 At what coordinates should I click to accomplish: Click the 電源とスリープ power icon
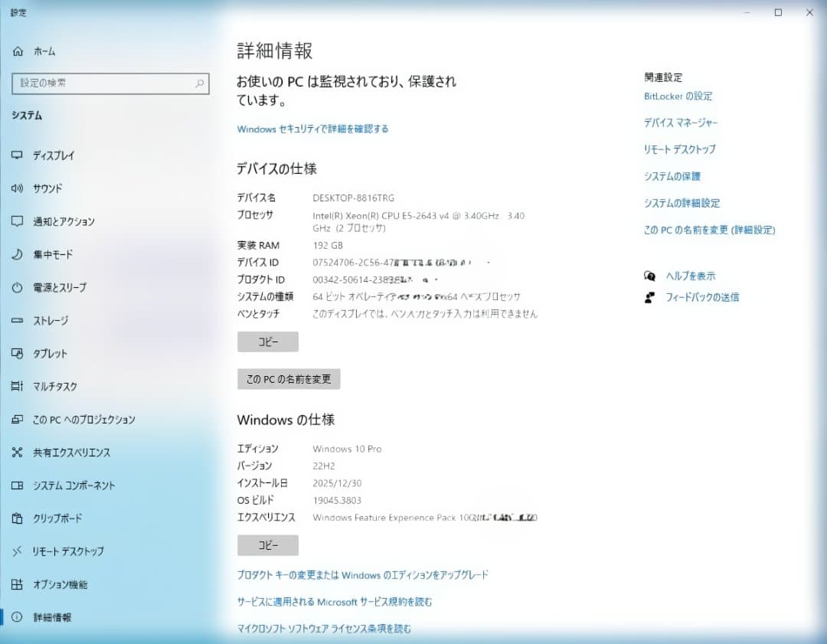coord(18,288)
